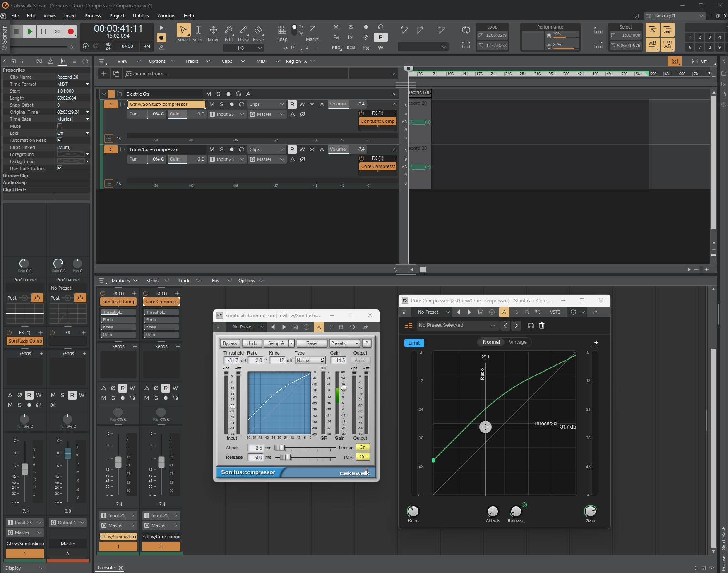Uncheck Automation Read in Properties

(x=60, y=140)
